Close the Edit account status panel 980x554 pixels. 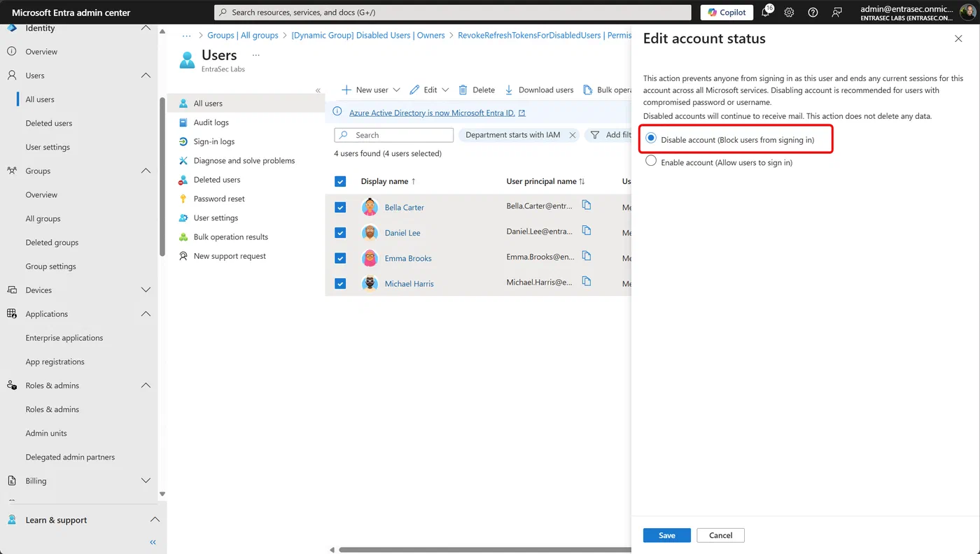(x=958, y=38)
